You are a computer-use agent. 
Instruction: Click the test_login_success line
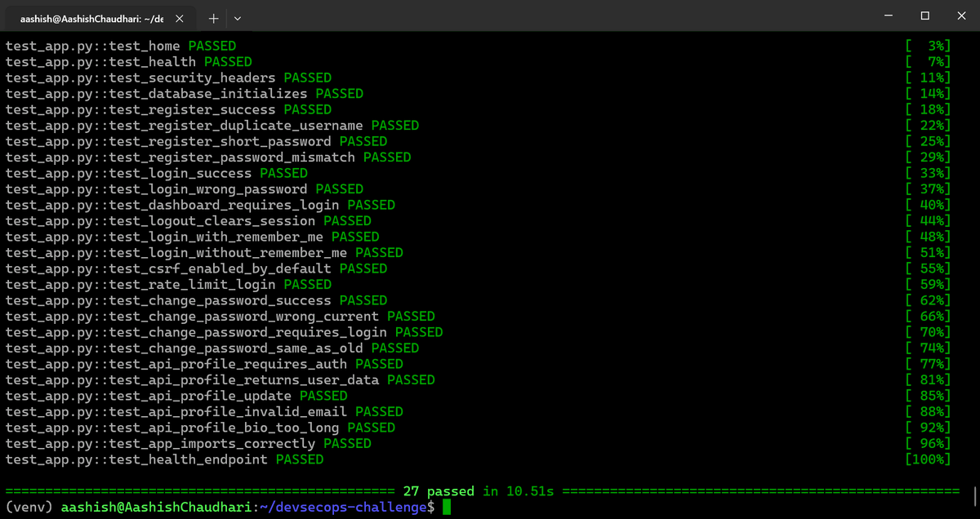click(x=157, y=173)
